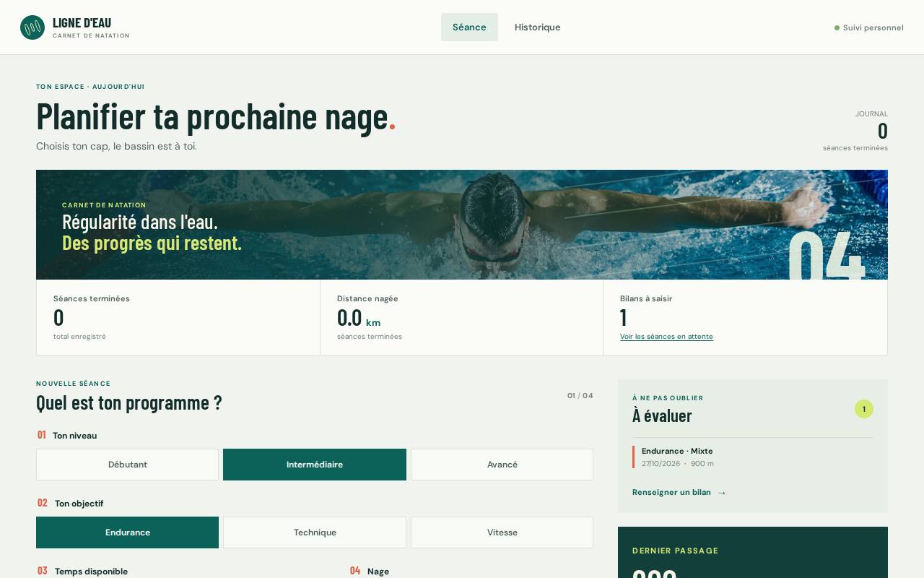Viewport: 924px width, 578px height.
Task: Click the 27/10/2026 · 900 m session detail
Action: tap(678, 464)
